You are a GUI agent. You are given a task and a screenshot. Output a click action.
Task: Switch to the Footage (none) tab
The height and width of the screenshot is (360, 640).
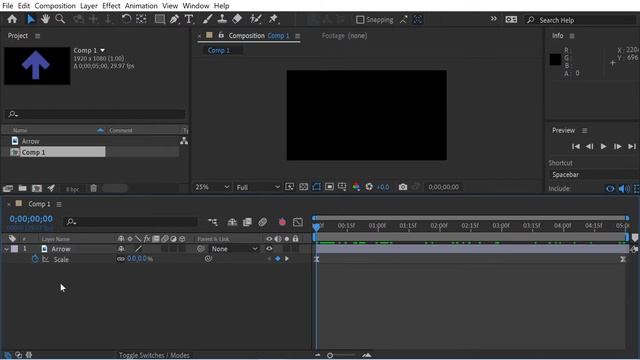point(344,36)
